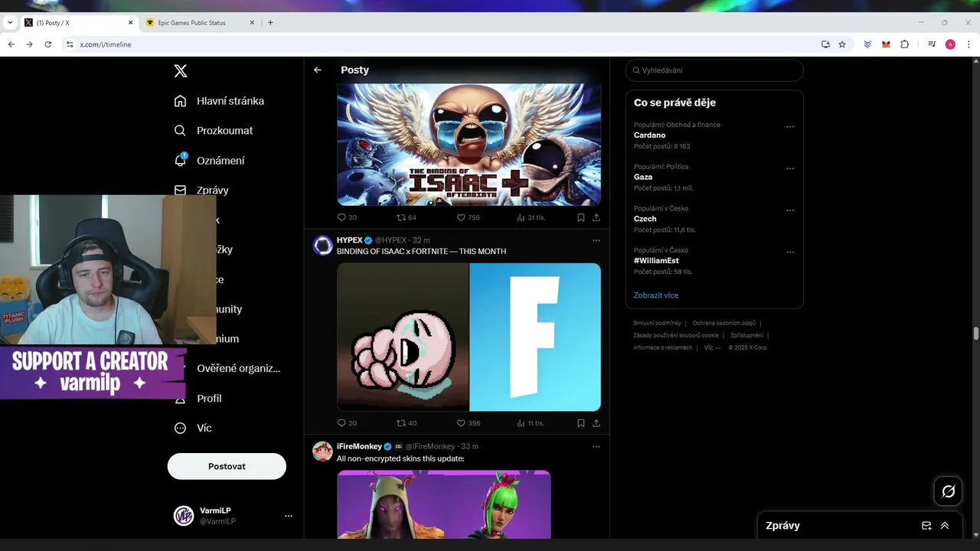The width and height of the screenshot is (980, 551).
Task: Open Binding of Isaac Fortnite image
Action: (x=469, y=337)
